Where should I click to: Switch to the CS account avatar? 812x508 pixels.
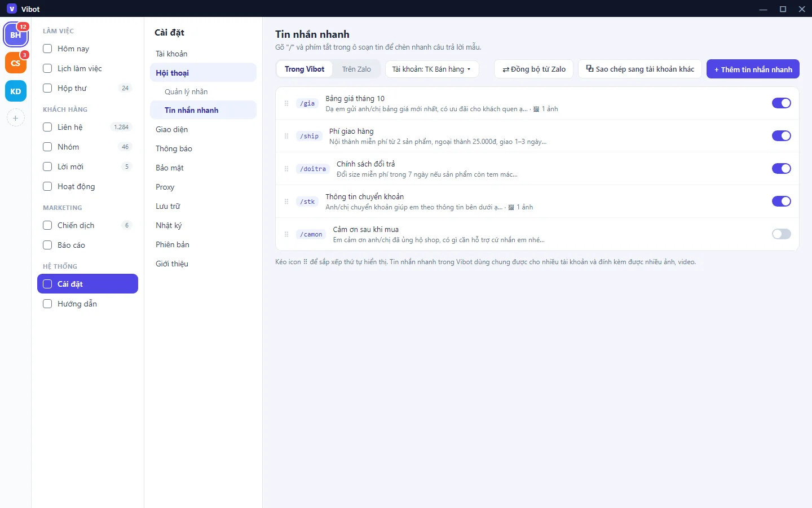click(x=16, y=63)
